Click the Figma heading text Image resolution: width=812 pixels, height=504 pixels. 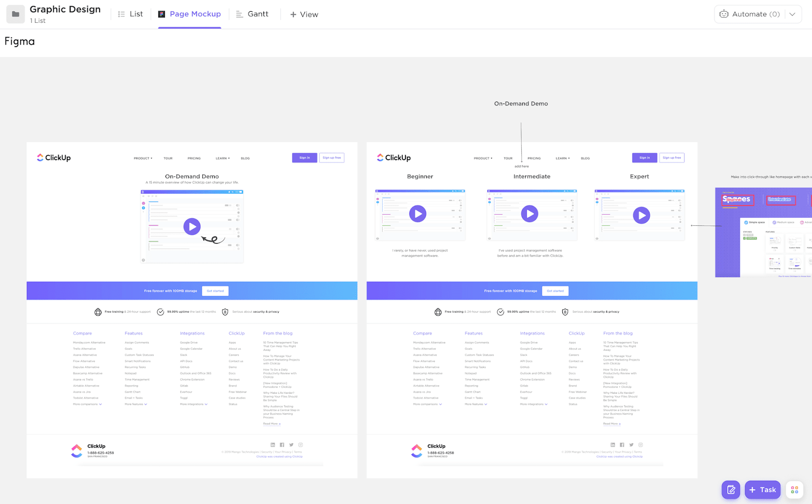tap(20, 42)
